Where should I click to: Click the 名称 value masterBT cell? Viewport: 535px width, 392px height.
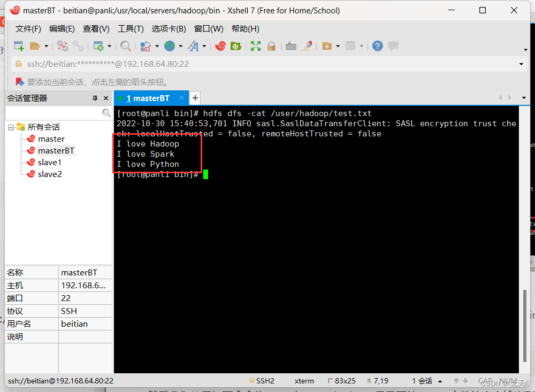tap(85, 273)
